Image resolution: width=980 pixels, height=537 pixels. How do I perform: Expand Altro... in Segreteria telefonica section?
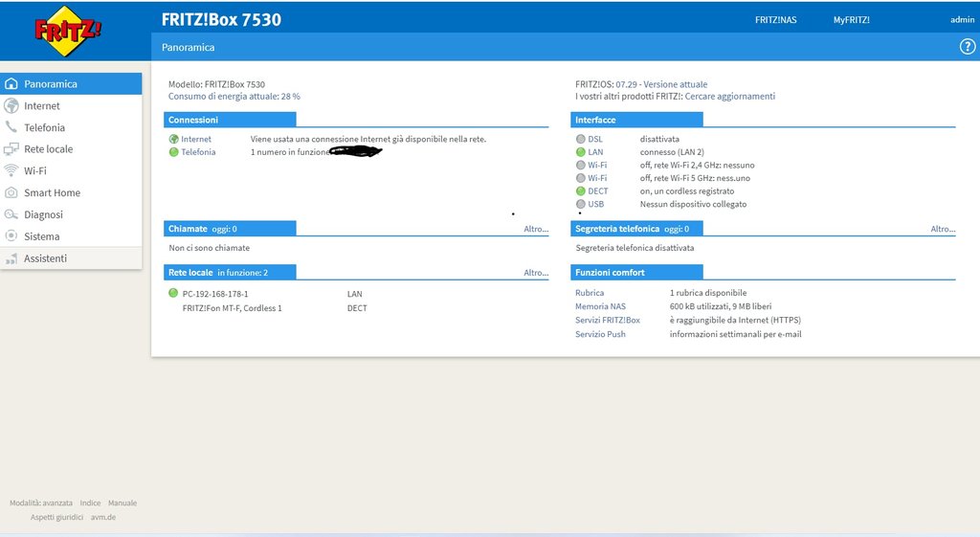coord(943,229)
